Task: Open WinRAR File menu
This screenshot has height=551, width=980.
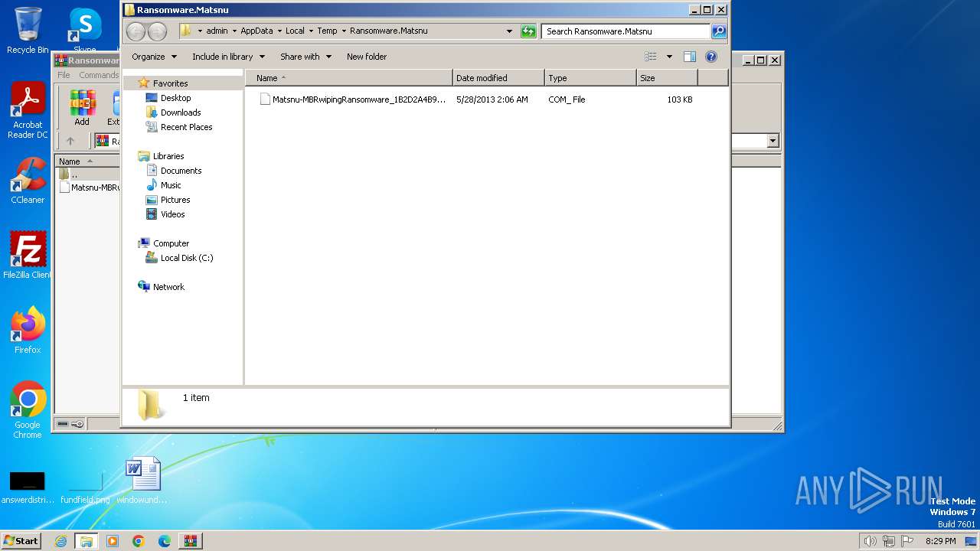Action: [64, 75]
